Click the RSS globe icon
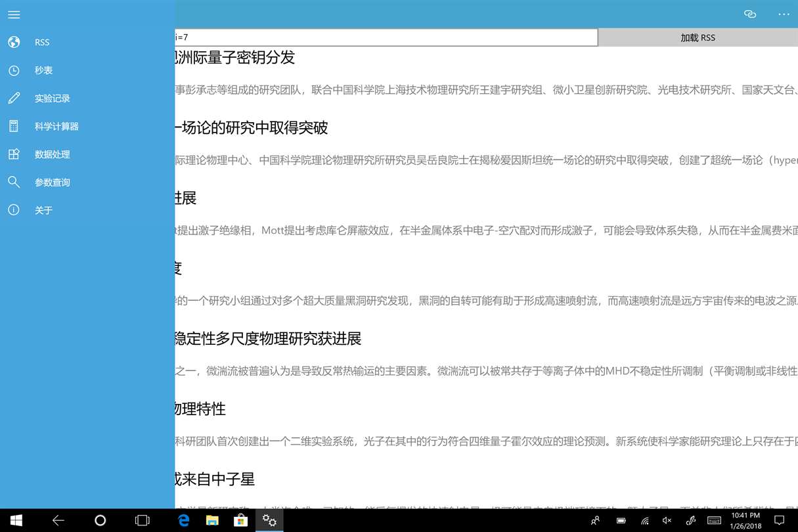This screenshot has width=798, height=532. coord(14,42)
